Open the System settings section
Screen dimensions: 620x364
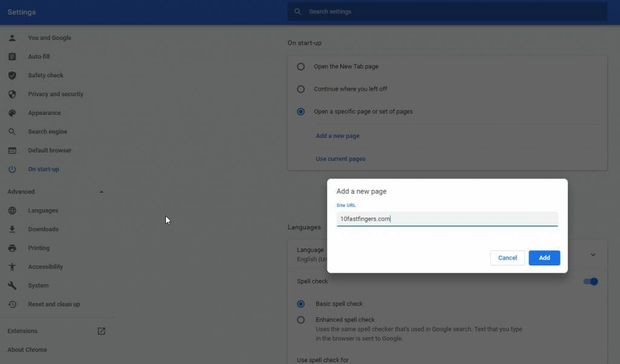tap(38, 285)
